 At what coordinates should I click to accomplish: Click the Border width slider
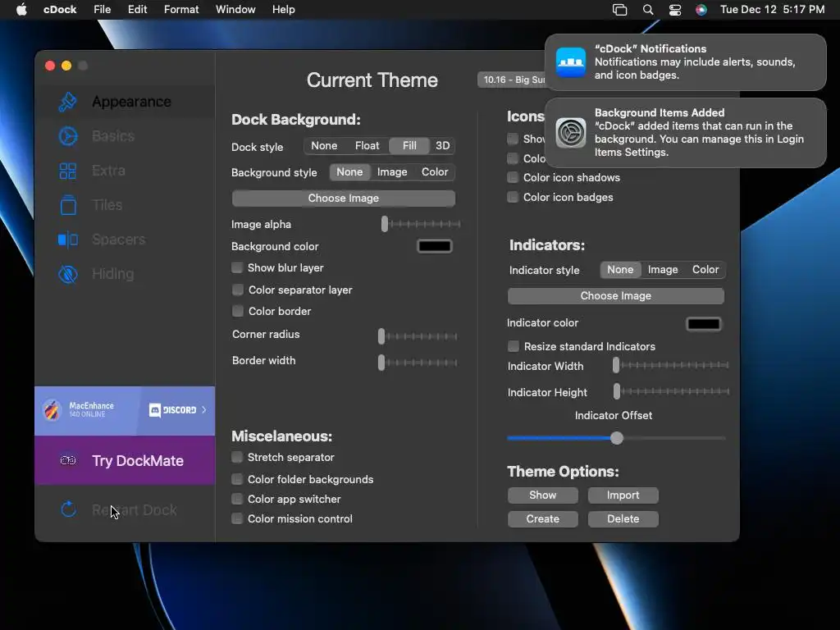[418, 363]
